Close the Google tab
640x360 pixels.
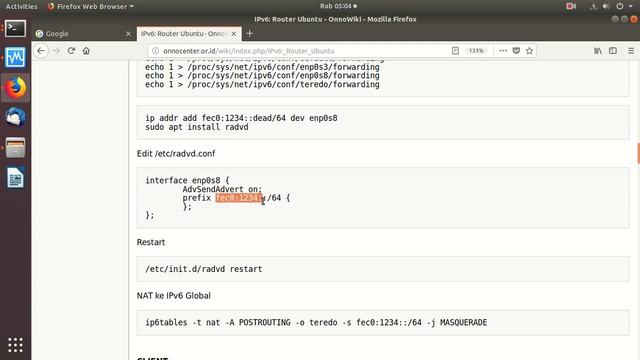point(128,34)
